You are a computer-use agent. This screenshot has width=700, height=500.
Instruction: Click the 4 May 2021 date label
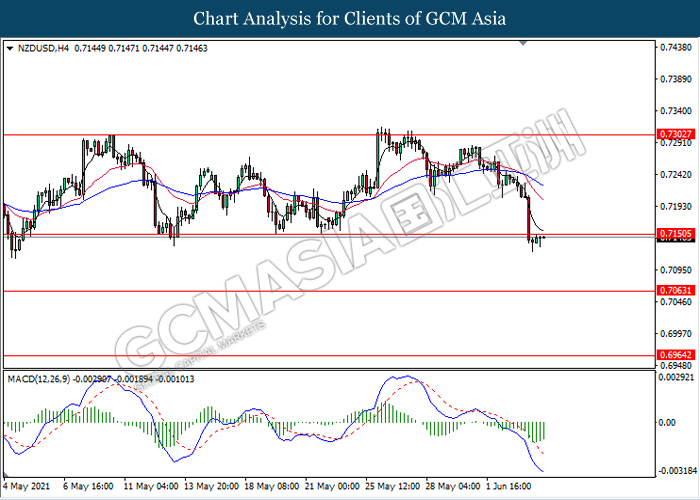click(28, 486)
